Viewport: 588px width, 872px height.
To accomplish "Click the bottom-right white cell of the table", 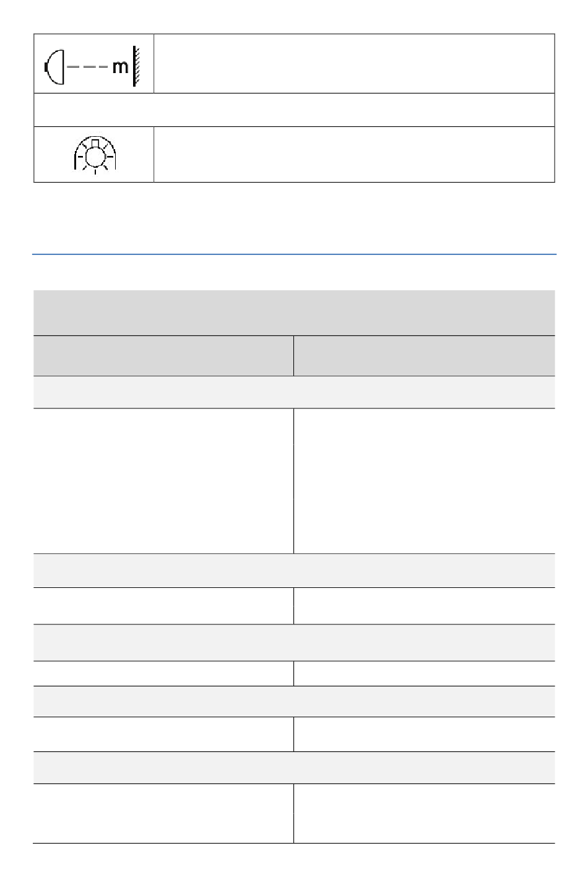I will 425,814.
